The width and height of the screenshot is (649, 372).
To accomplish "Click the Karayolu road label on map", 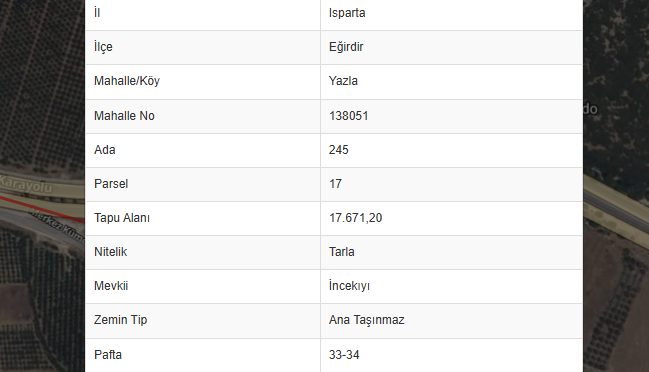I will point(26,185).
